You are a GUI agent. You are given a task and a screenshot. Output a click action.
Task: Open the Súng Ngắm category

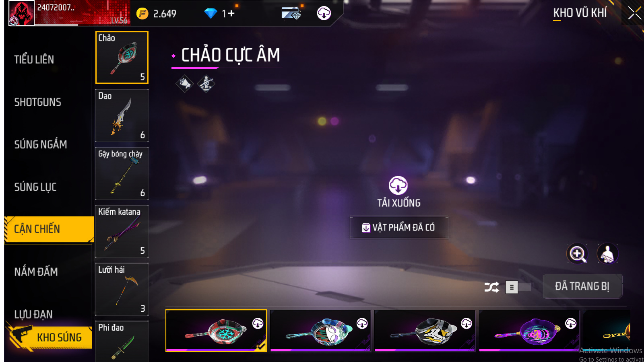[x=41, y=144]
